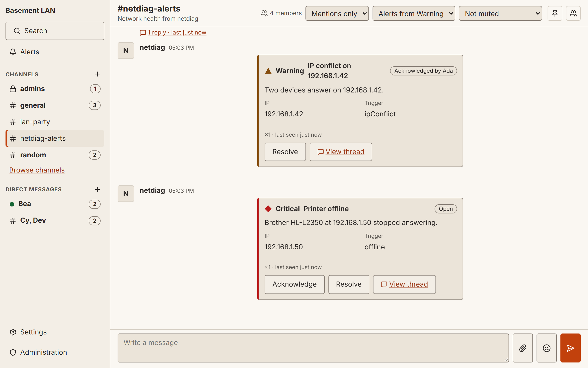The width and height of the screenshot is (588, 368).
Task: Click the 4 members count
Action: [281, 13]
